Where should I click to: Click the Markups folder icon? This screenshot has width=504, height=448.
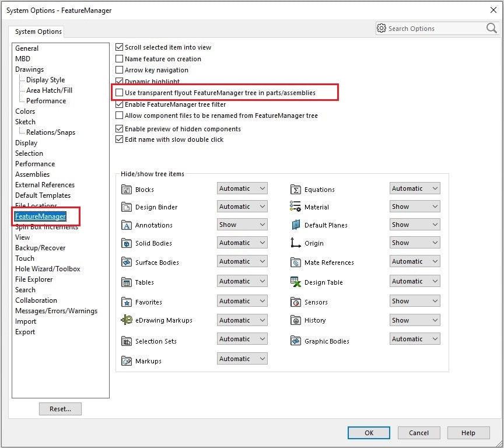click(x=127, y=361)
